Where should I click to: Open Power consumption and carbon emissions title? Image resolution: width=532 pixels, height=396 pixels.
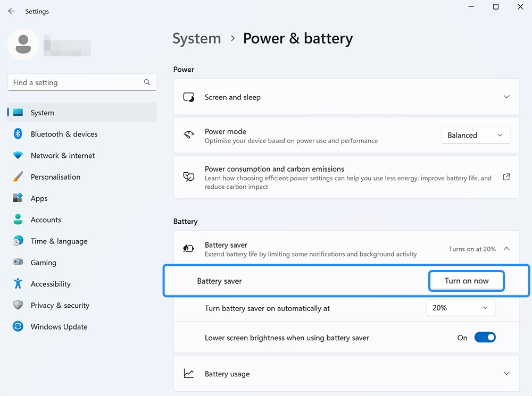tap(274, 168)
